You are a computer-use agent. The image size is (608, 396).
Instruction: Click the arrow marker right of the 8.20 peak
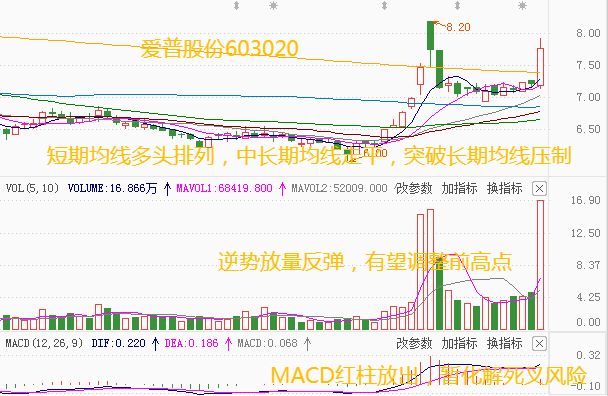pos(457,5)
